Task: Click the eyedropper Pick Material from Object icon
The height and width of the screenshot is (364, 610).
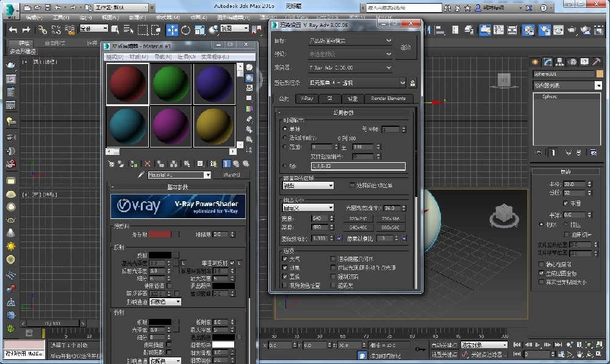Action: pos(142,175)
